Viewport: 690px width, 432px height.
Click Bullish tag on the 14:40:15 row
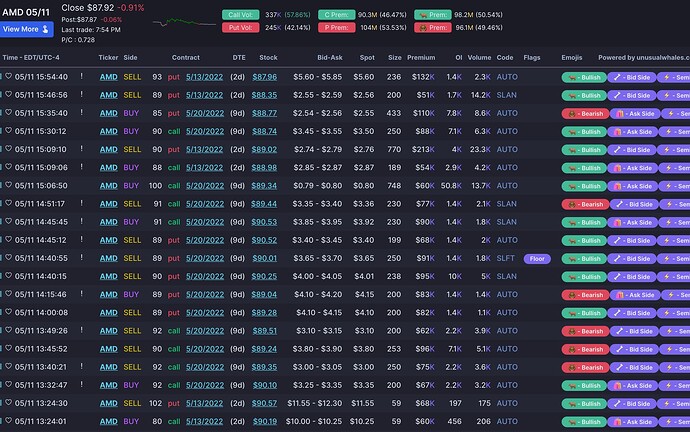point(584,277)
